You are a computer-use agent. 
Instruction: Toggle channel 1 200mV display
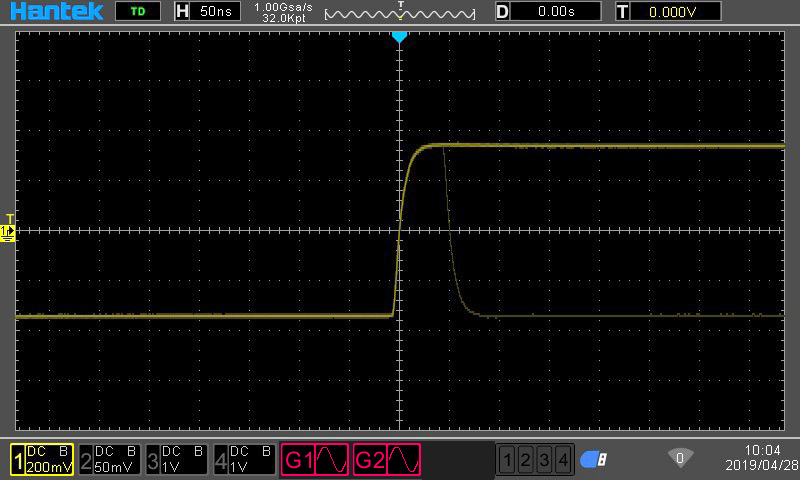coord(42,459)
